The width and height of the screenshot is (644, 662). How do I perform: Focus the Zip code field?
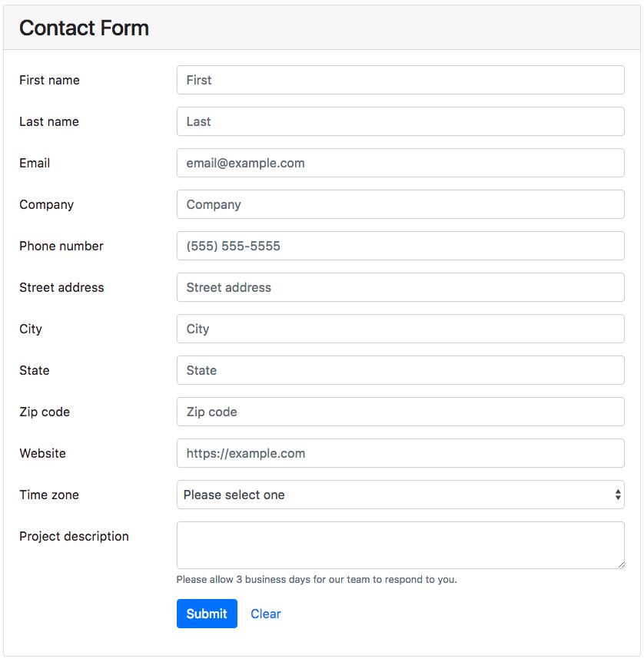400,412
